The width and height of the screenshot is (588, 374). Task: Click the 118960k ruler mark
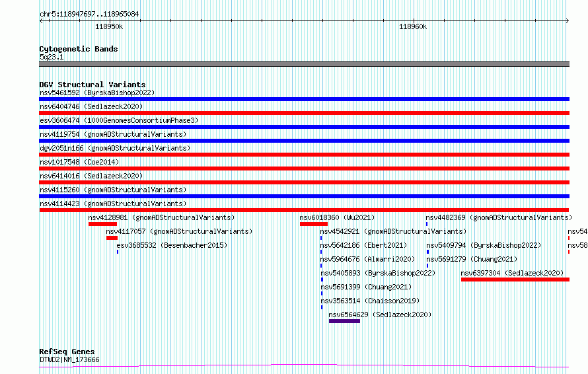point(413,27)
